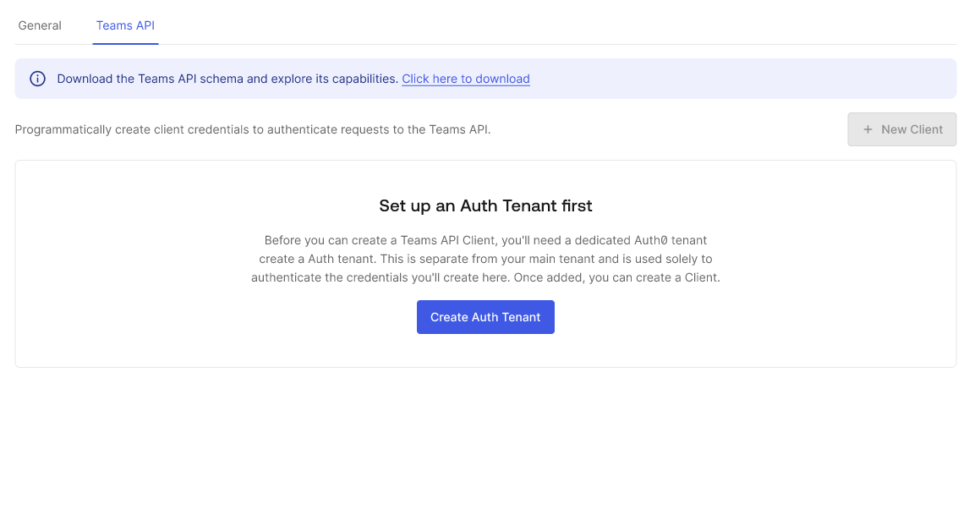Open the 'Click here to download' link
Viewport: 980px width, 520px height.
466,79
